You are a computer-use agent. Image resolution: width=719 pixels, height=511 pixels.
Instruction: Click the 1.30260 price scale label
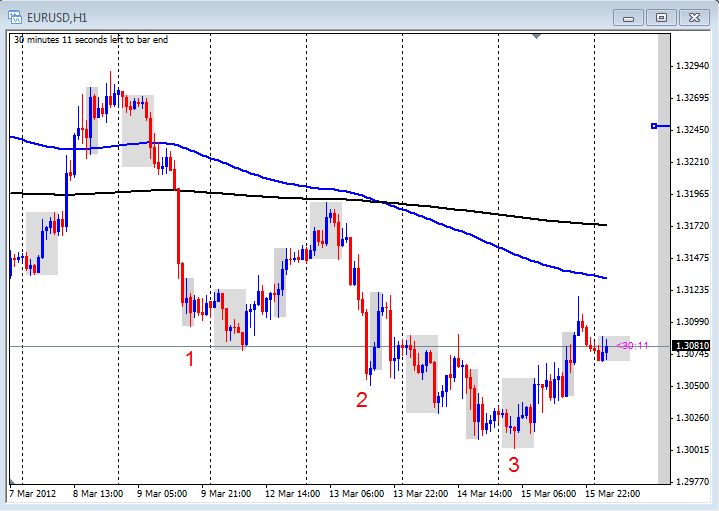click(x=692, y=417)
